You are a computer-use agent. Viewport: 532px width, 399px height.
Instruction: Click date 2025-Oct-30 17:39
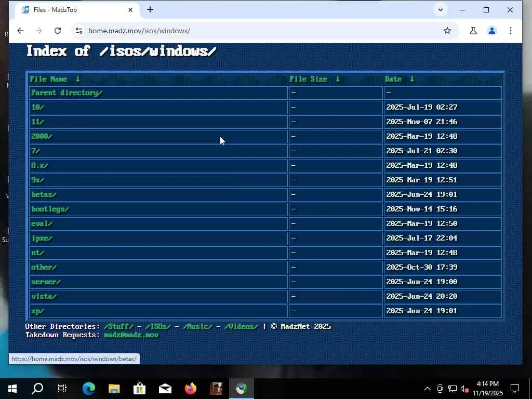(x=422, y=268)
